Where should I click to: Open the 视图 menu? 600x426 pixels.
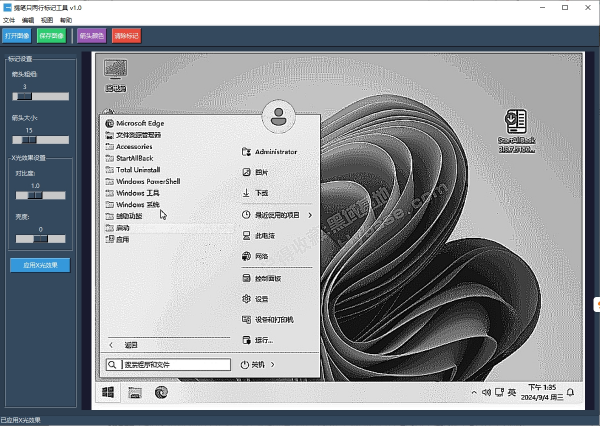click(47, 20)
